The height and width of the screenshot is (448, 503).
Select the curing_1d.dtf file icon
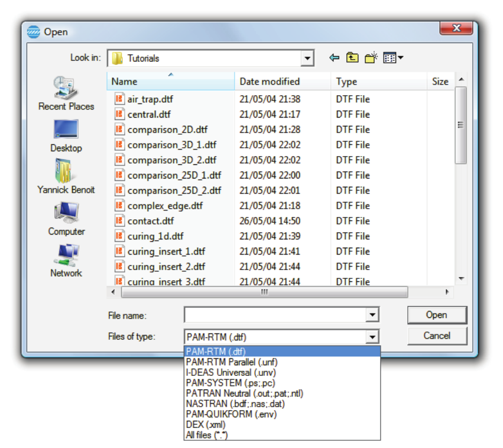119,236
